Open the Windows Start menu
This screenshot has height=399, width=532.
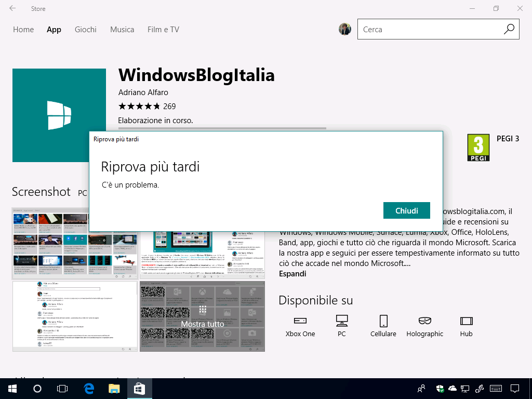[x=12, y=389]
